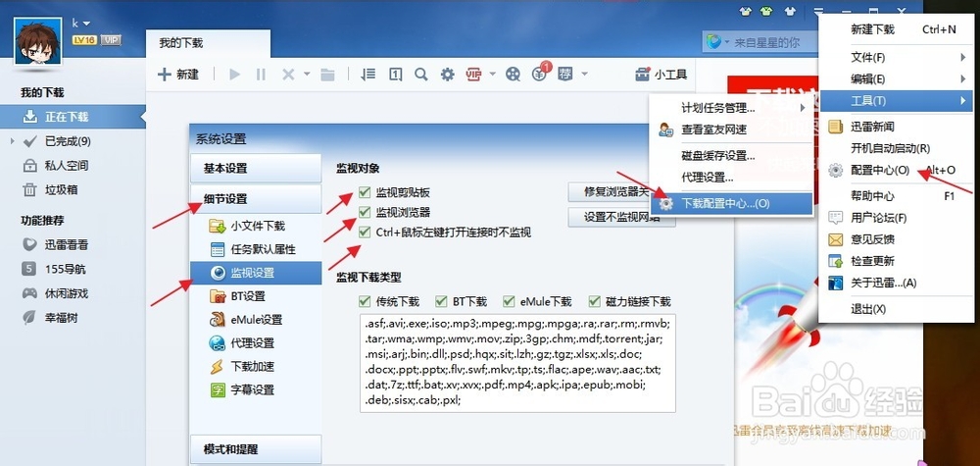Open 监视设置 settings page
Viewport: 980px width, 466px height.
pyautogui.click(x=256, y=273)
